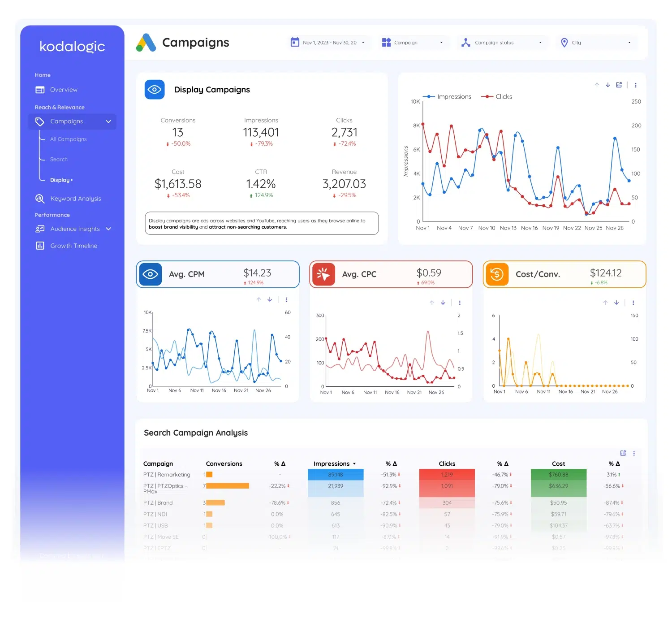Click the calendar icon in date filter

tap(295, 42)
